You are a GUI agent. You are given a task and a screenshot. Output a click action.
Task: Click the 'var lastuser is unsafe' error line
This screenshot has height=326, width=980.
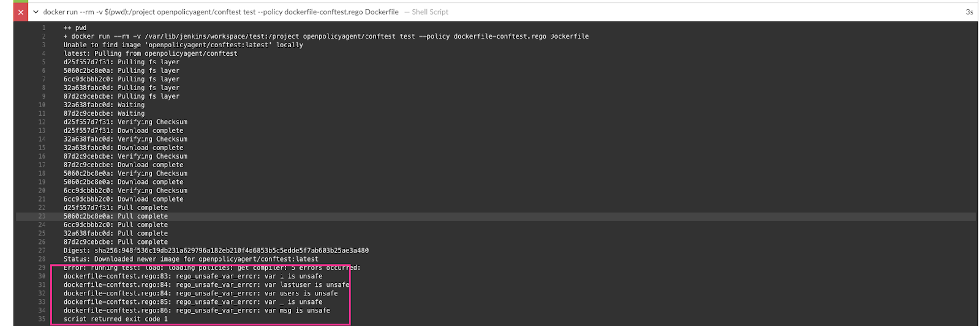(206, 285)
